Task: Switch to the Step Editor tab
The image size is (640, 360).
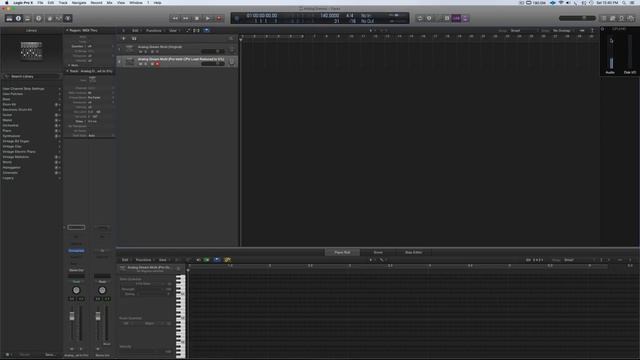Action: coord(413,252)
